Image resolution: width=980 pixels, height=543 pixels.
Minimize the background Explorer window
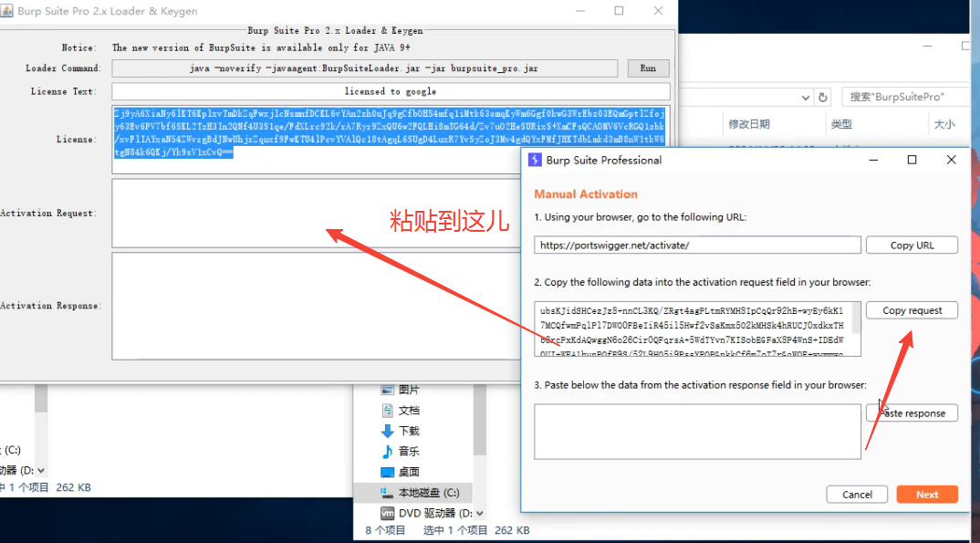(x=927, y=47)
